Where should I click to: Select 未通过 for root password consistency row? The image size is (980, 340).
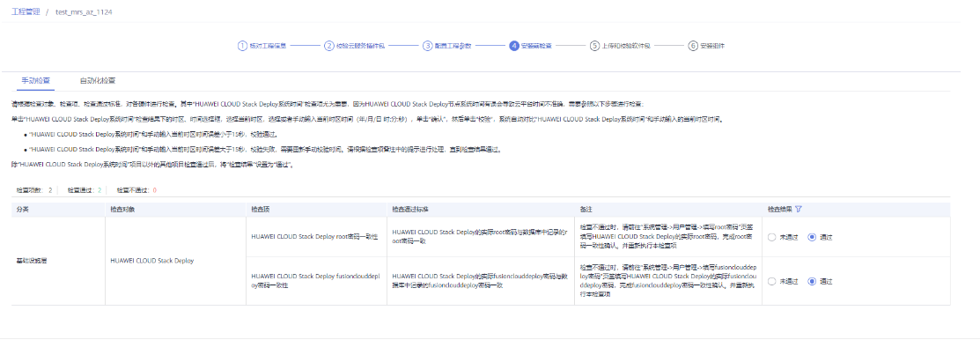click(x=771, y=237)
